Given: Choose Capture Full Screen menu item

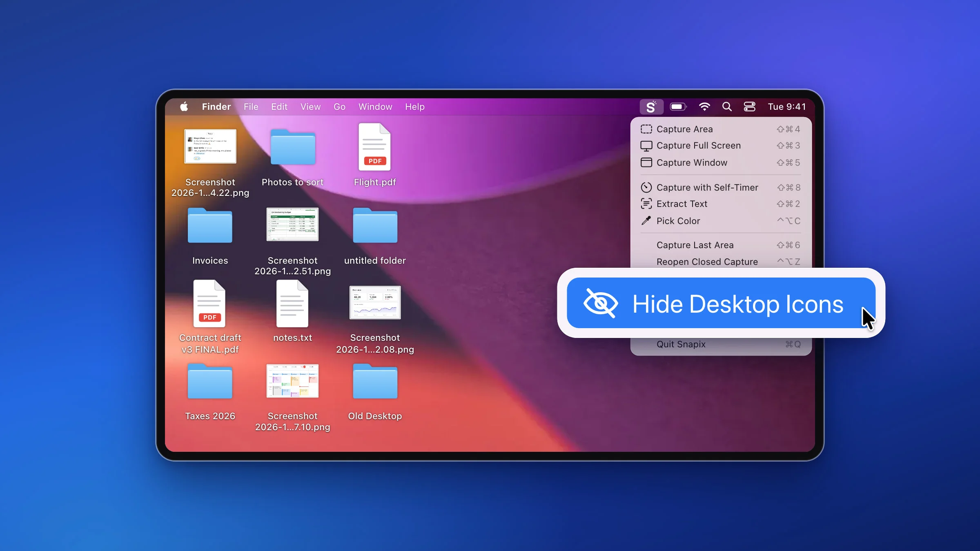Looking at the screenshot, I should click(x=721, y=146).
